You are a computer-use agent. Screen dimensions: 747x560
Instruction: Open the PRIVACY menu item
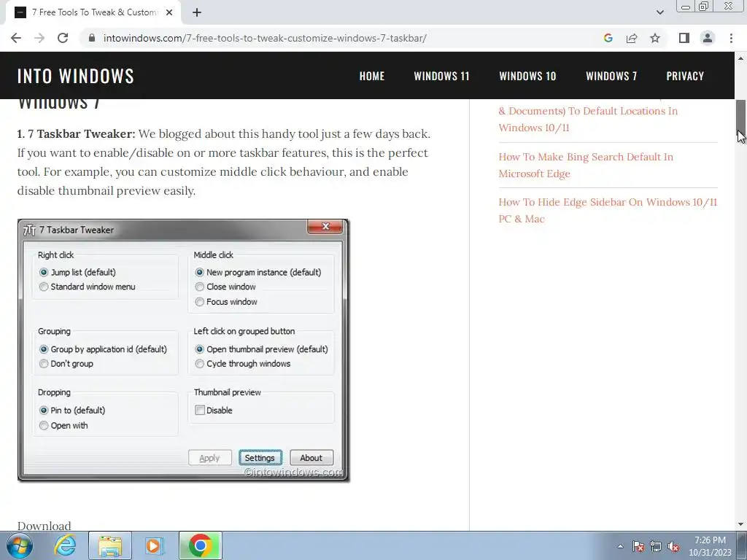[x=685, y=76]
